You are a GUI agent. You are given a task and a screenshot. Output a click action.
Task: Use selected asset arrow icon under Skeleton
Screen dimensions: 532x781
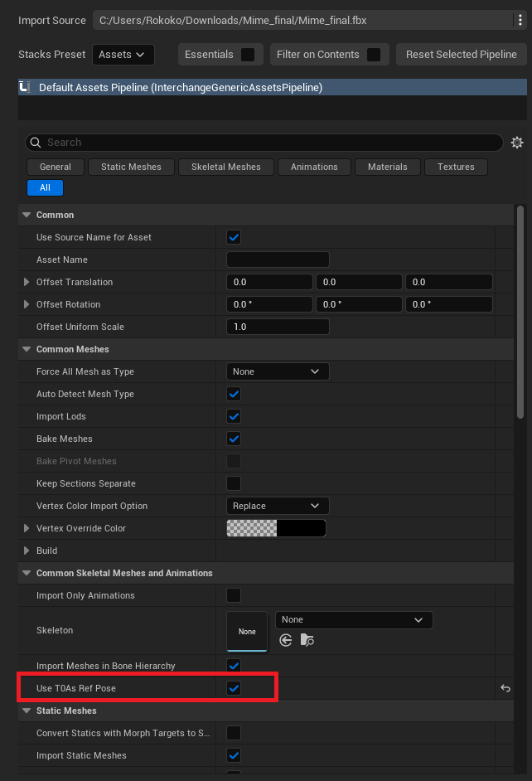(286, 640)
